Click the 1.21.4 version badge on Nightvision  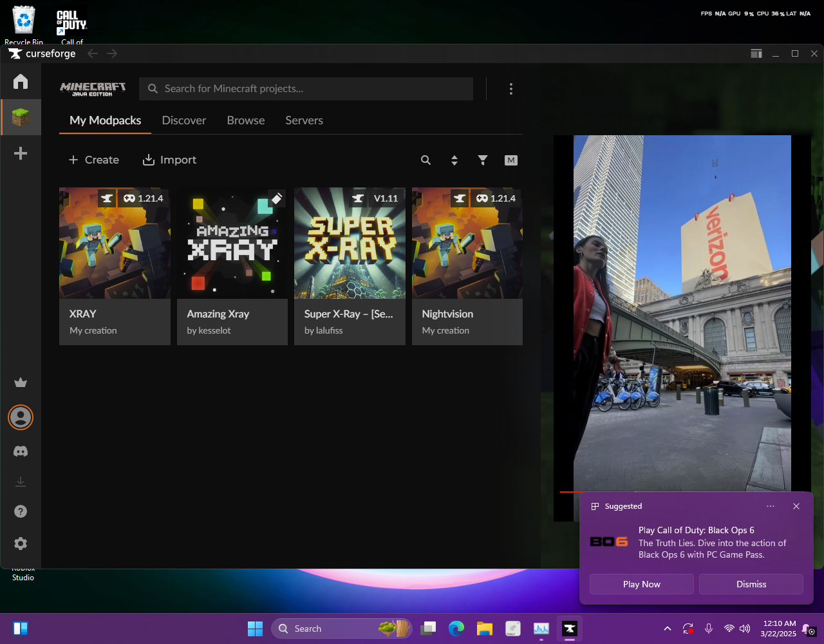pos(496,198)
